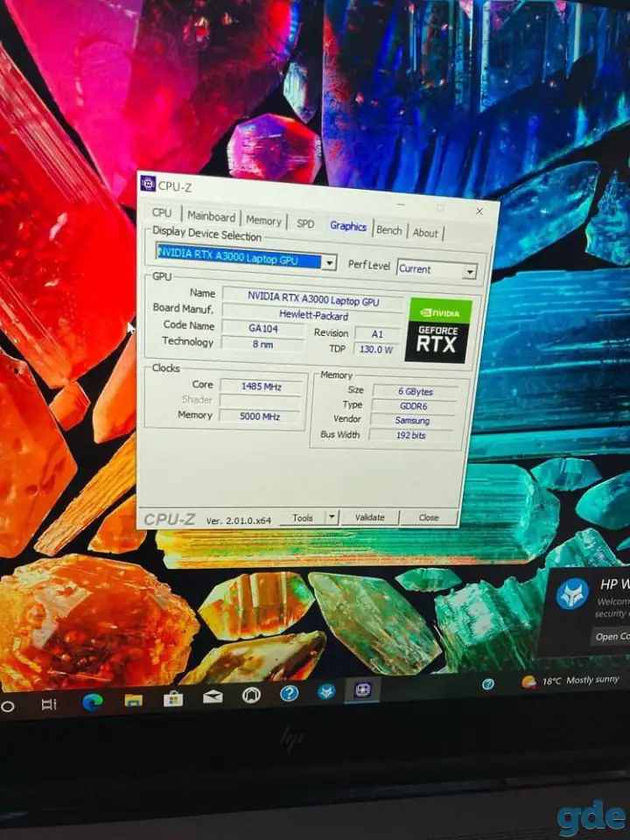630x840 pixels.
Task: Open Task View from the taskbar
Action: [x=49, y=704]
